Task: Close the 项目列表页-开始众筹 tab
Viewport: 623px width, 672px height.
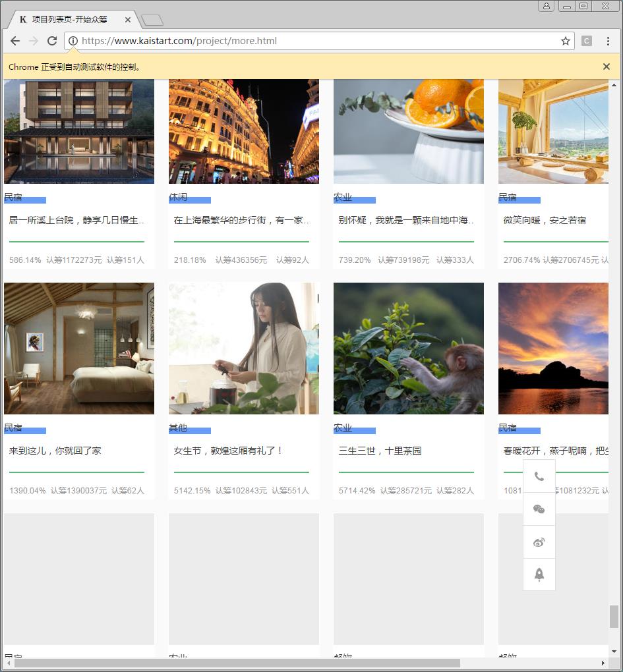Action: (x=128, y=20)
